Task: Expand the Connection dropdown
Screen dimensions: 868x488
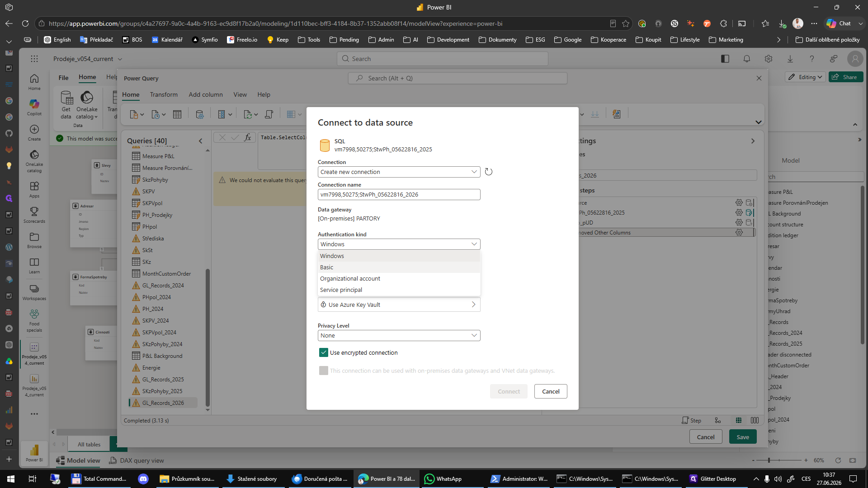Action: coord(399,172)
